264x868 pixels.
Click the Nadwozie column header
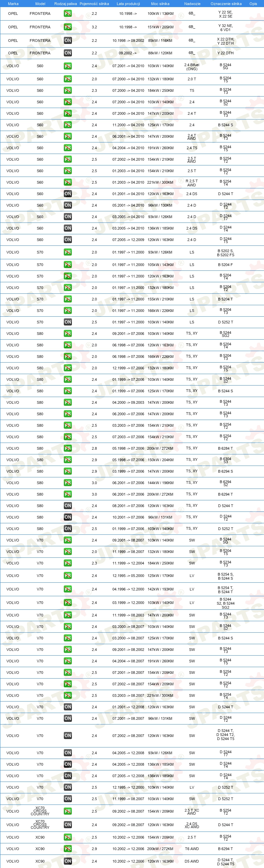(192, 4)
